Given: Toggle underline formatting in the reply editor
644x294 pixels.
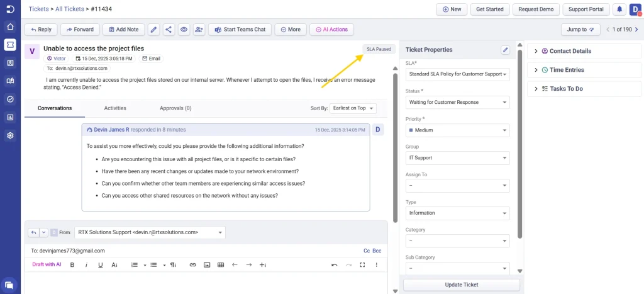Looking at the screenshot, I should [100, 265].
